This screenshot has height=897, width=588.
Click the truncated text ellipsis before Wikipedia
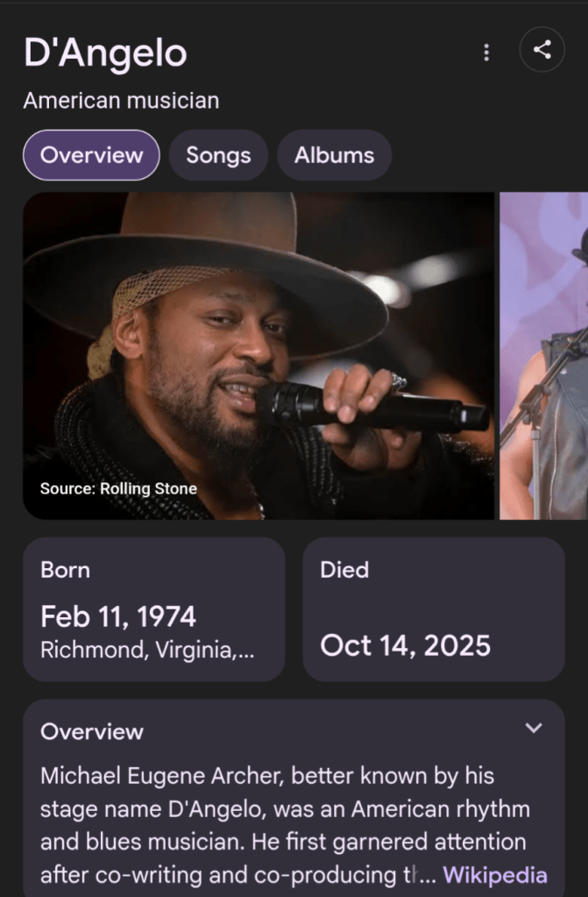(x=429, y=875)
